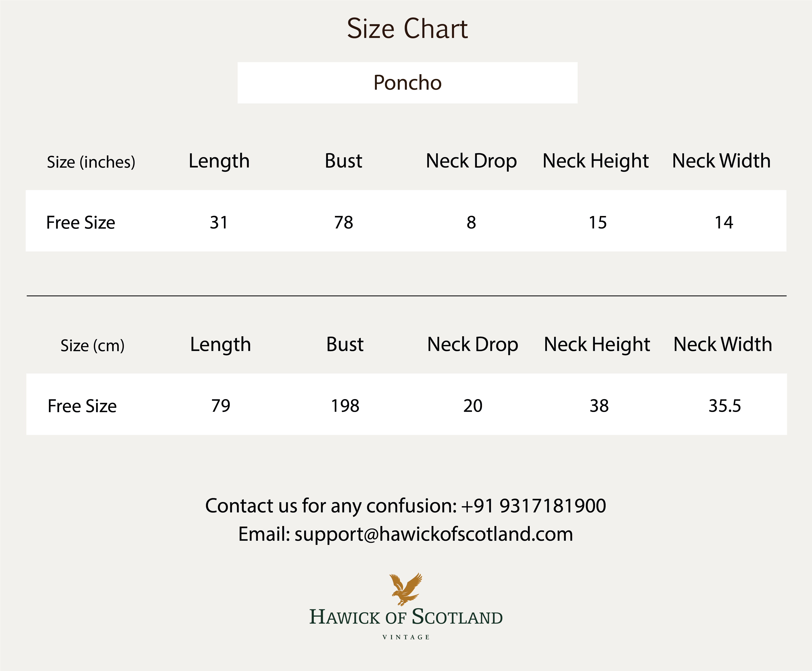Click the golden eagle logo
Screen dimensions: 812x671
405,589
